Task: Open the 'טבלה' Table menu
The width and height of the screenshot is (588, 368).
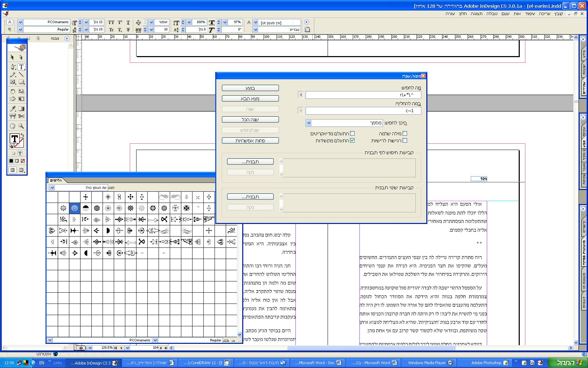Action: pos(492,14)
